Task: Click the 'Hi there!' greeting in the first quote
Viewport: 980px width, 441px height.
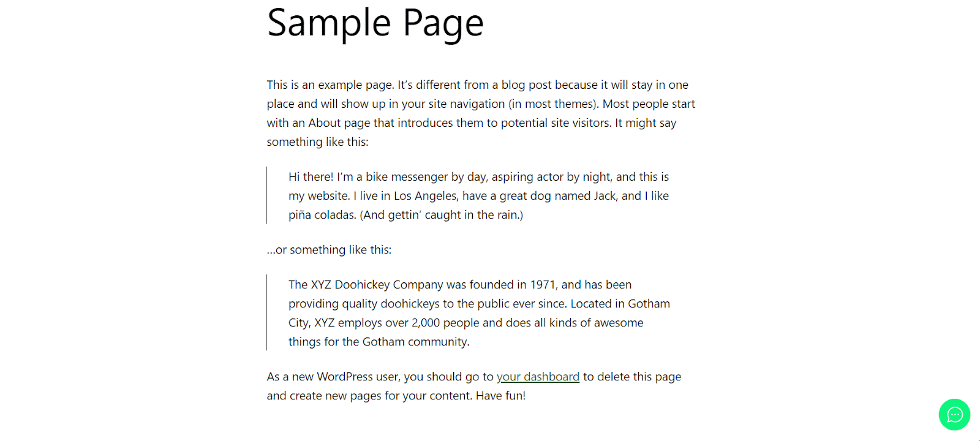Action: coord(311,176)
